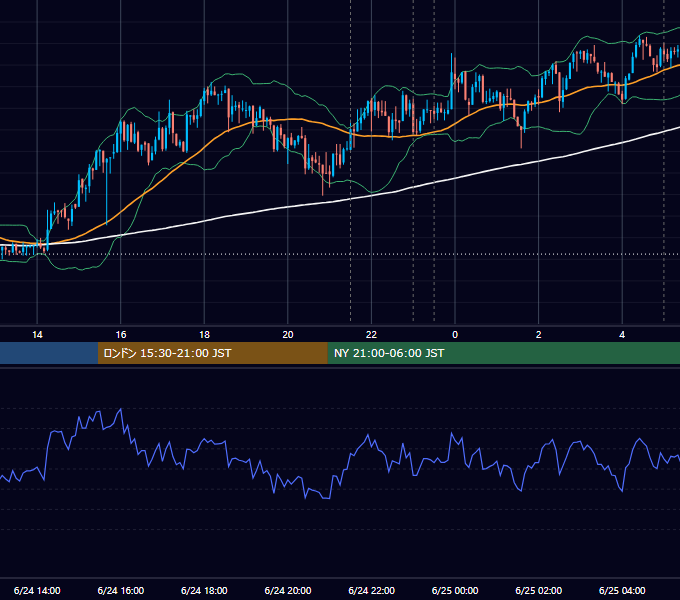This screenshot has height=600, width=680.
Task: Click the NY 21:00-06:00 JST session bar
Action: [x=503, y=353]
